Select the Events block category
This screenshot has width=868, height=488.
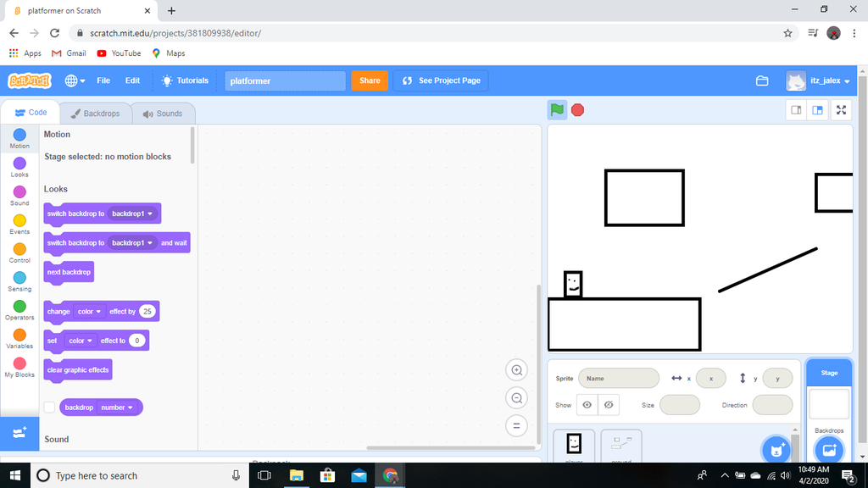[x=19, y=224]
